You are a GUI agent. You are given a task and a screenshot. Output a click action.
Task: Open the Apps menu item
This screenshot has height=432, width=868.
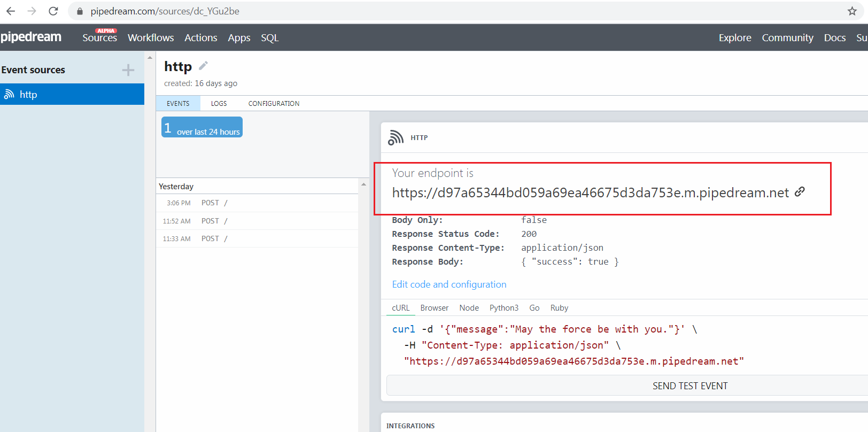(239, 38)
